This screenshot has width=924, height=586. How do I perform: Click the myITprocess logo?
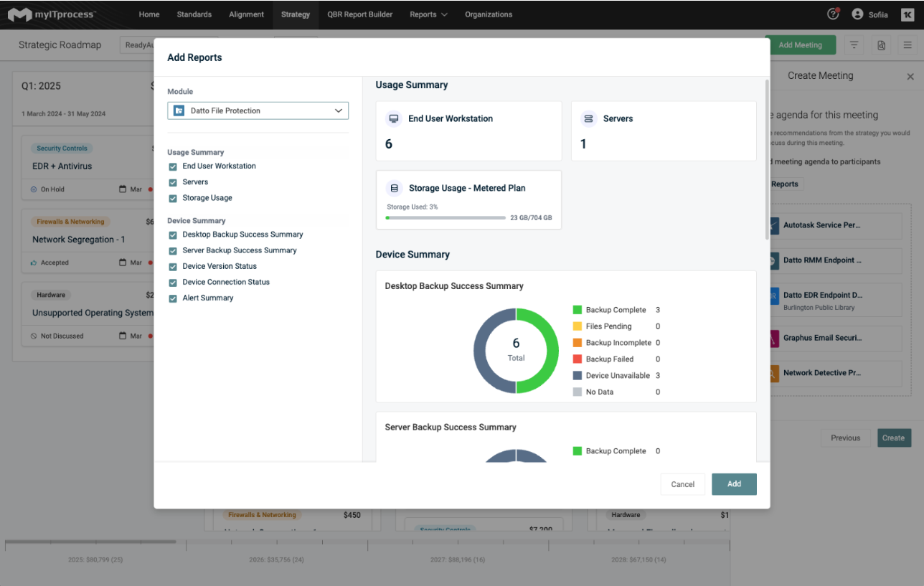pyautogui.click(x=52, y=14)
